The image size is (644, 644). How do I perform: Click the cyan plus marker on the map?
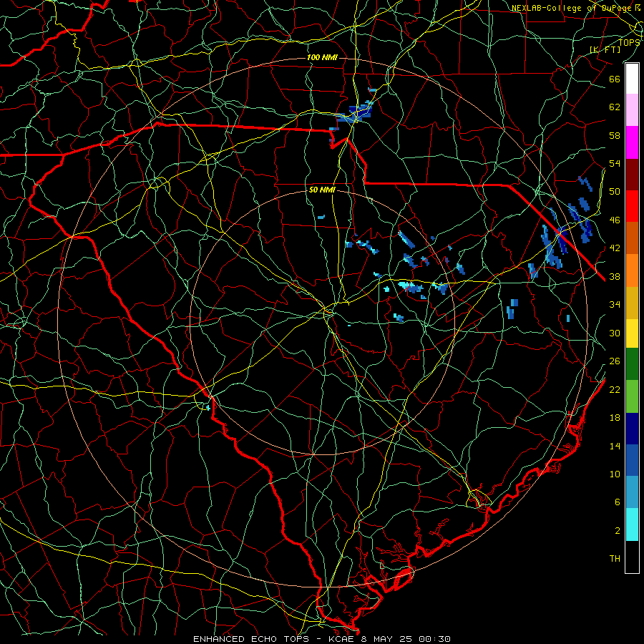pyautogui.click(x=208, y=408)
